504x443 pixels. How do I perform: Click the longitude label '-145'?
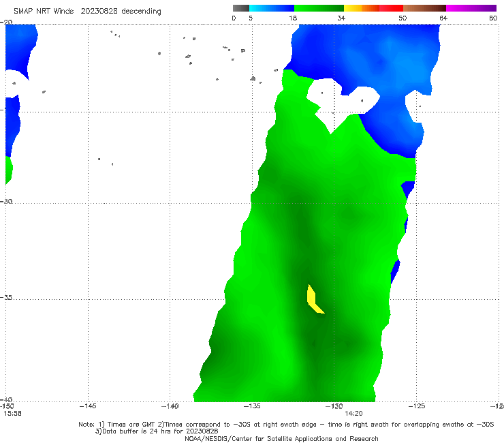coord(88,406)
